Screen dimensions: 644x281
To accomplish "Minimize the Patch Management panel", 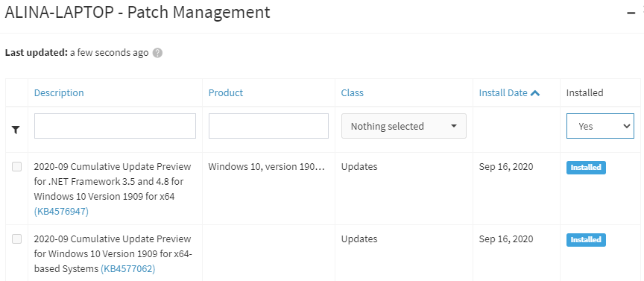I will [x=631, y=13].
